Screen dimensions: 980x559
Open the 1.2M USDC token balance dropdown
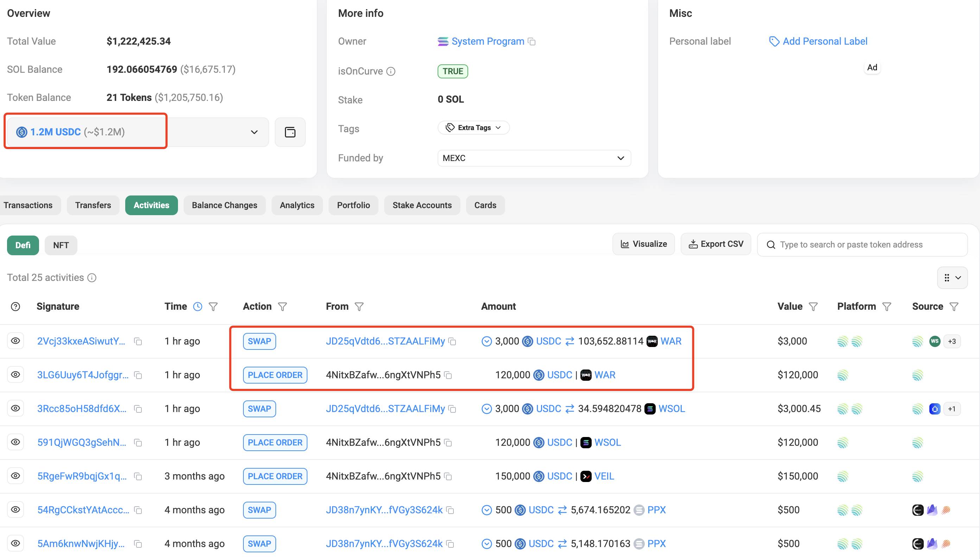pos(254,132)
